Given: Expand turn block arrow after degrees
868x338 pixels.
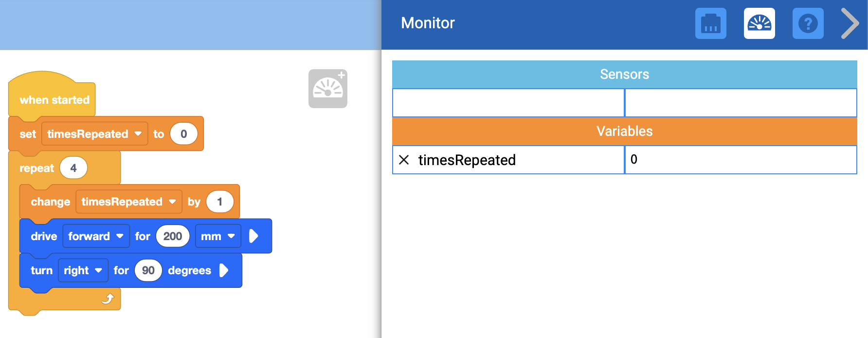Looking at the screenshot, I should pyautogui.click(x=224, y=270).
